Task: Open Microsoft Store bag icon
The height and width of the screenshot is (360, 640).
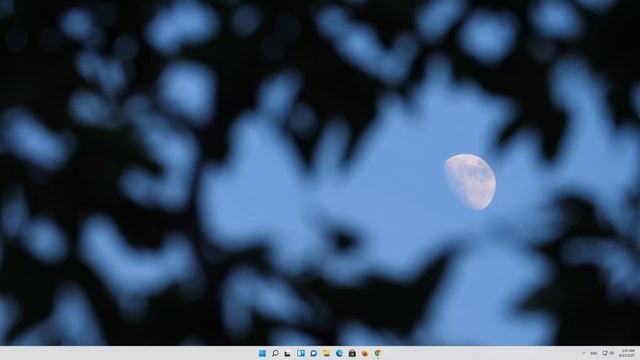Action: point(352,353)
